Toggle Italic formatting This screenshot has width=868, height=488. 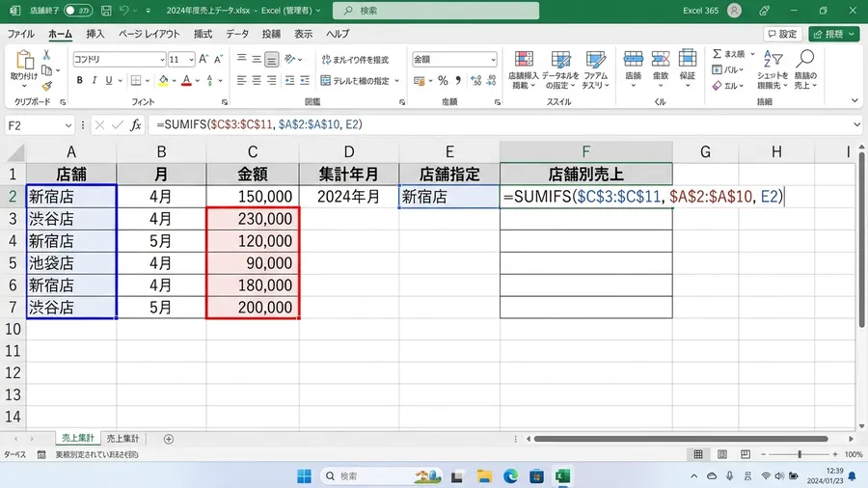[x=95, y=81]
